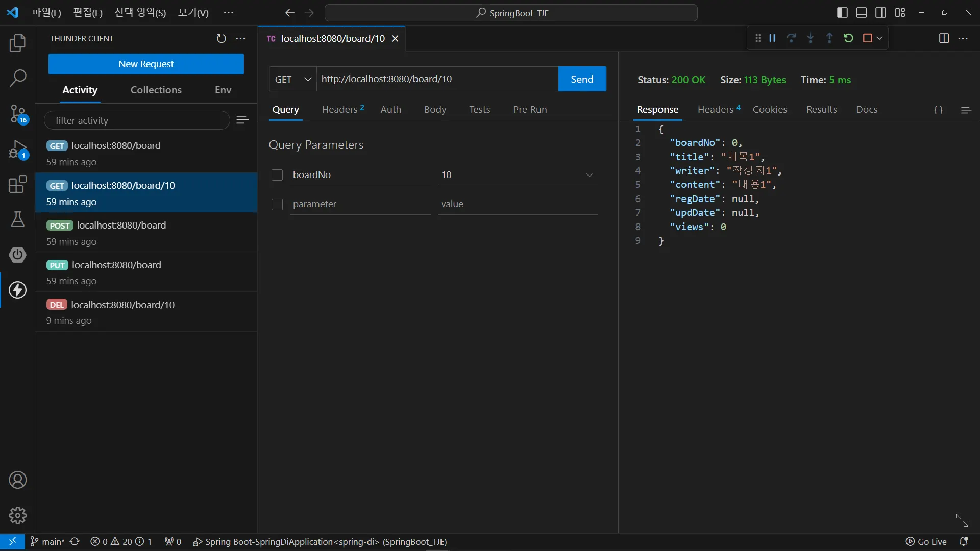
Task: Expand the boardNo value dropdown chevron
Action: click(590, 175)
